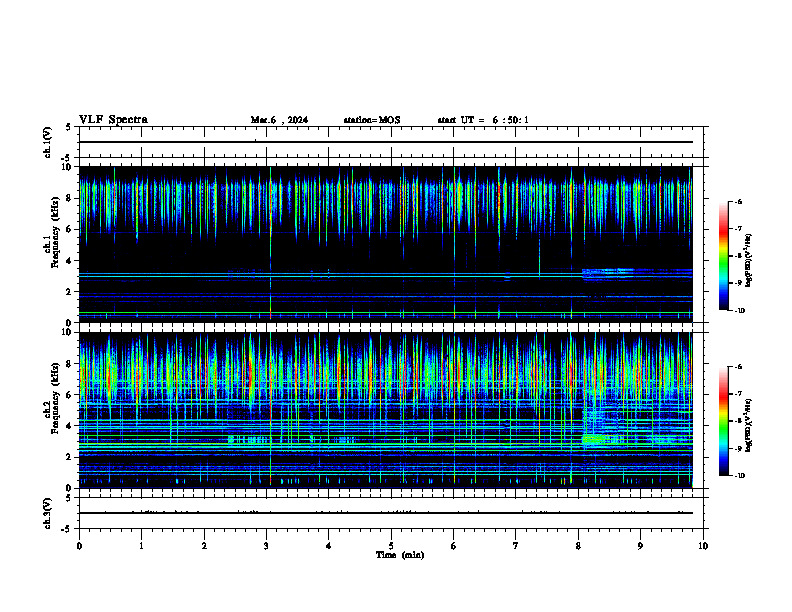Screen dimensions: 792x612
Task: Click ch.1 frequency tick label "4"
Action: [70, 261]
